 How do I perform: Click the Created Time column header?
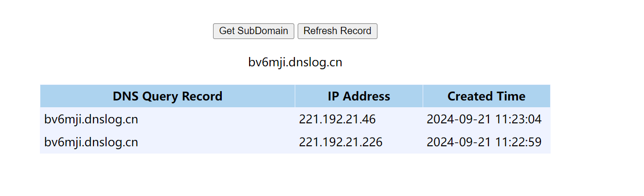486,96
